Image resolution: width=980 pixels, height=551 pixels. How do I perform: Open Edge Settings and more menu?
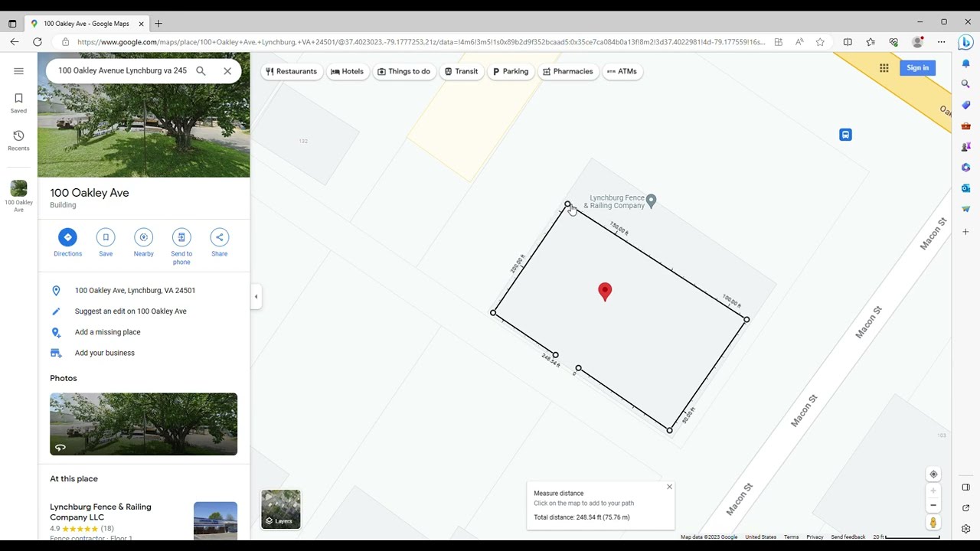[942, 42]
